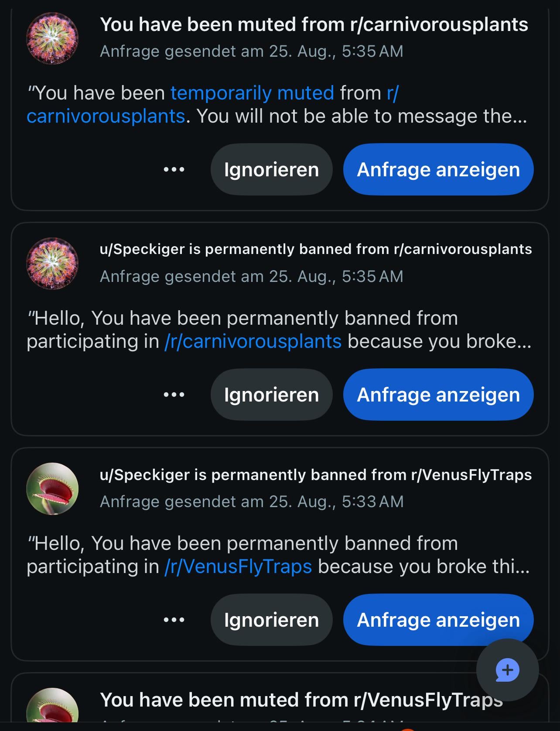
Task: Open 'You have been muted from r/VenusFlyTraps' message
Action: tap(301, 700)
